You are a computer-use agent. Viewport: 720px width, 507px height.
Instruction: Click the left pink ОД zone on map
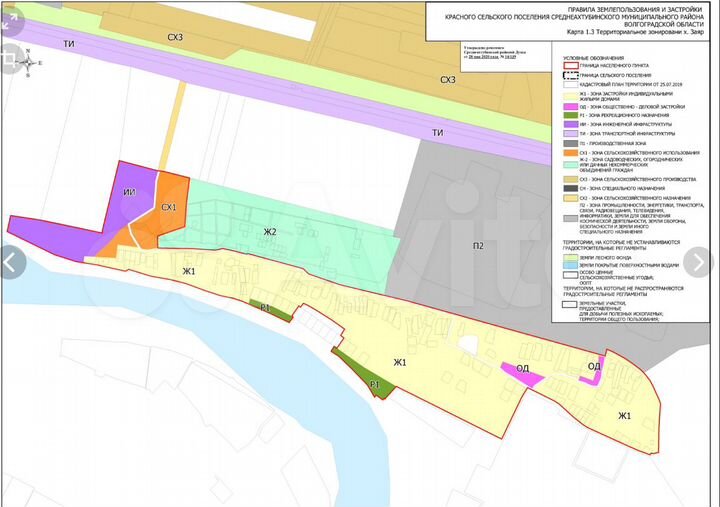tap(522, 371)
